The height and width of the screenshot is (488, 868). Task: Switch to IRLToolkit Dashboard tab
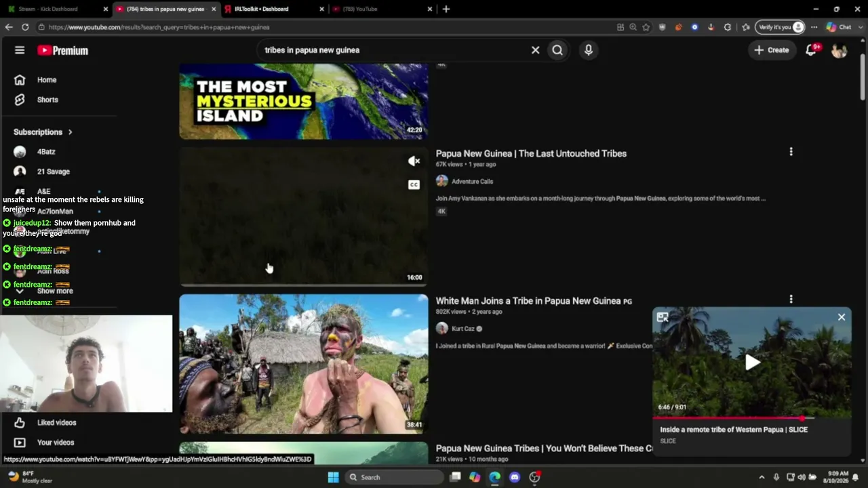point(274,9)
